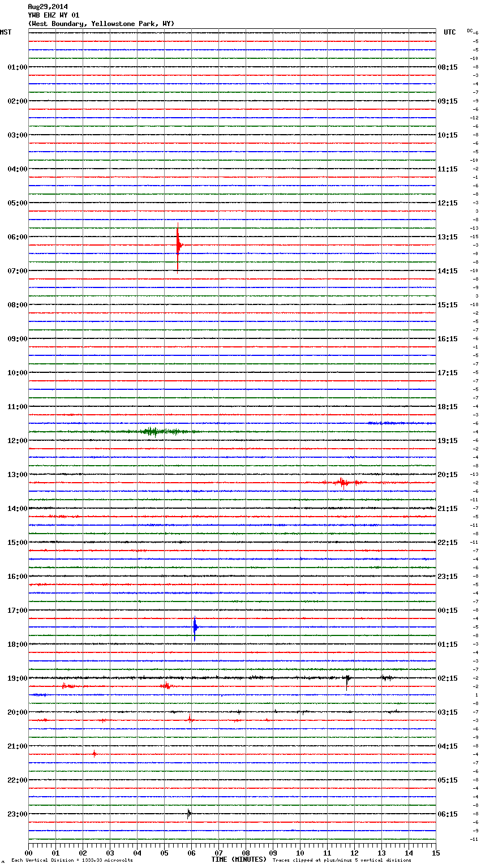Select the 23:00 MST hour label

[x=18, y=814]
